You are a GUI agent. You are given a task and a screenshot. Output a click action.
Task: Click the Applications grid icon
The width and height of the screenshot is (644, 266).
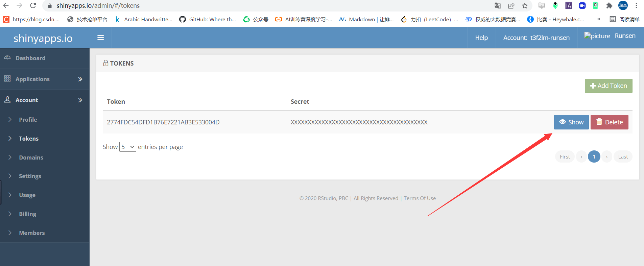(x=7, y=78)
